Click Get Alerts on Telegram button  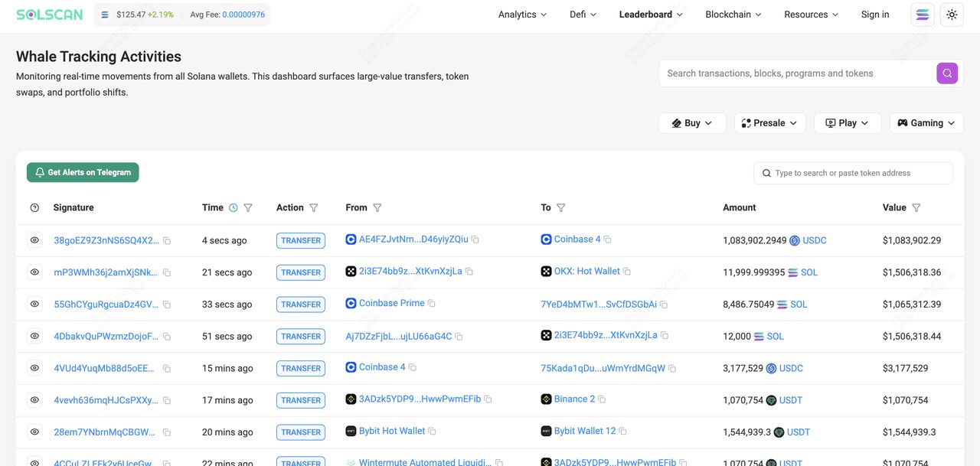(x=83, y=172)
